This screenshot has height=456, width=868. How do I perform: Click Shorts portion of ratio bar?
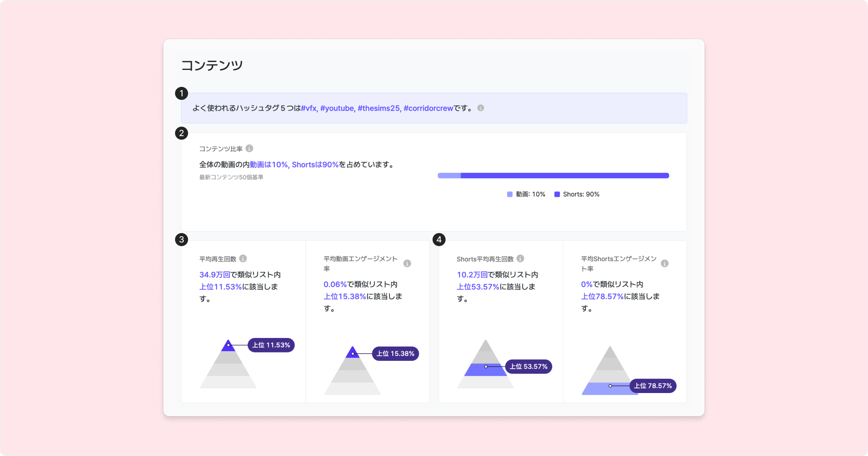click(564, 176)
